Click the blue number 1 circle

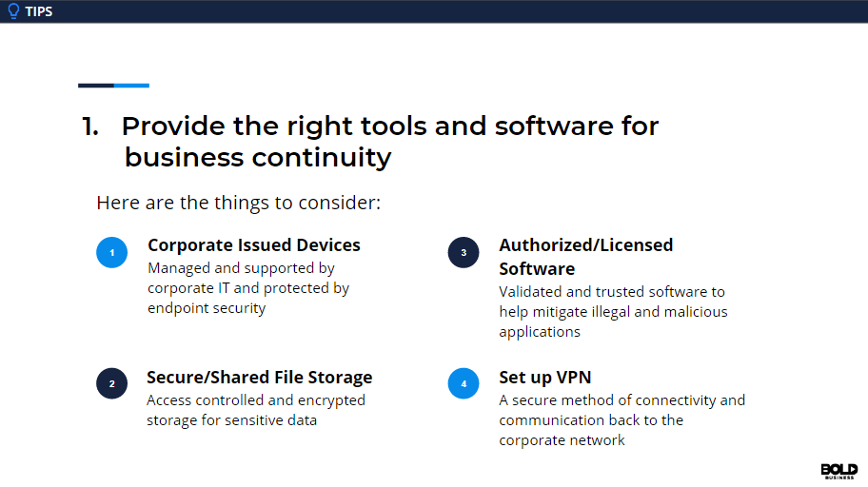111,252
